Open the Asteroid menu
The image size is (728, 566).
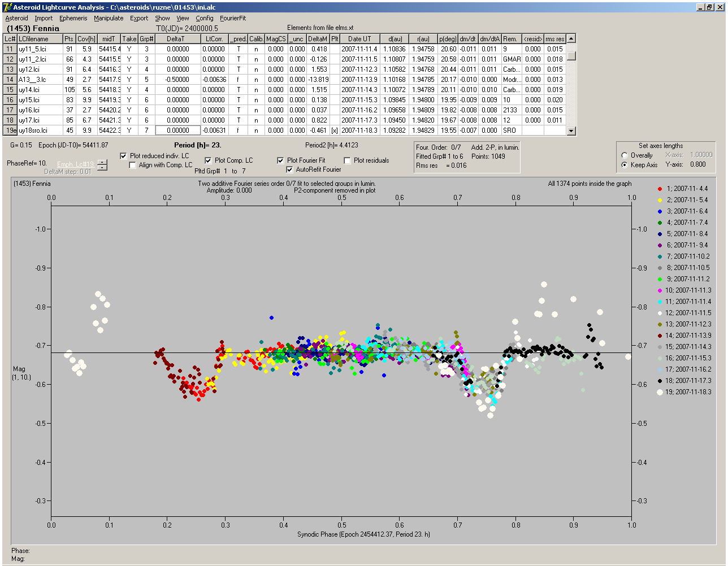16,18
